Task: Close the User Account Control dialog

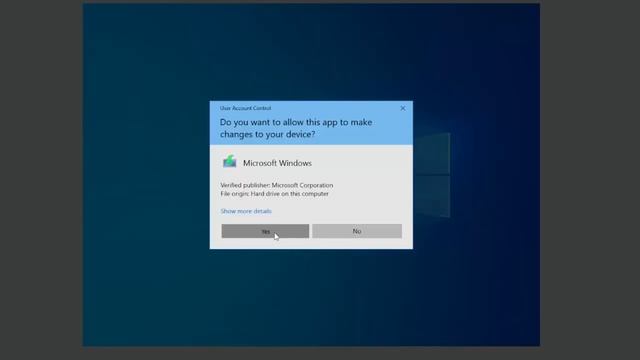Action: click(x=403, y=108)
